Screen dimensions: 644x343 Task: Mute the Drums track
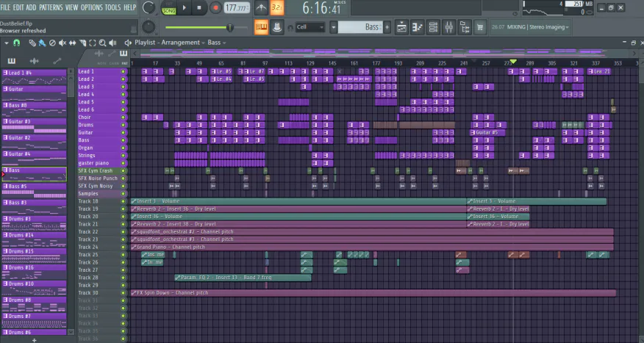[123, 125]
